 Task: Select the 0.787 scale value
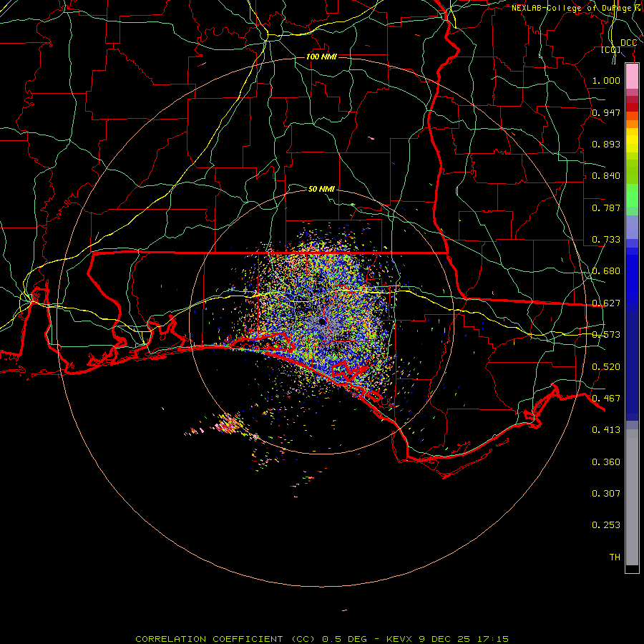tap(606, 208)
